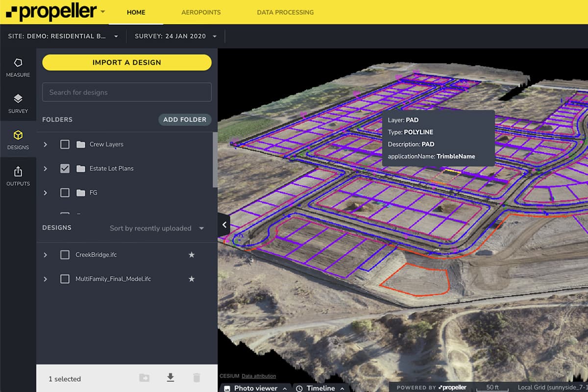Open the Survey layers panel

(18, 103)
